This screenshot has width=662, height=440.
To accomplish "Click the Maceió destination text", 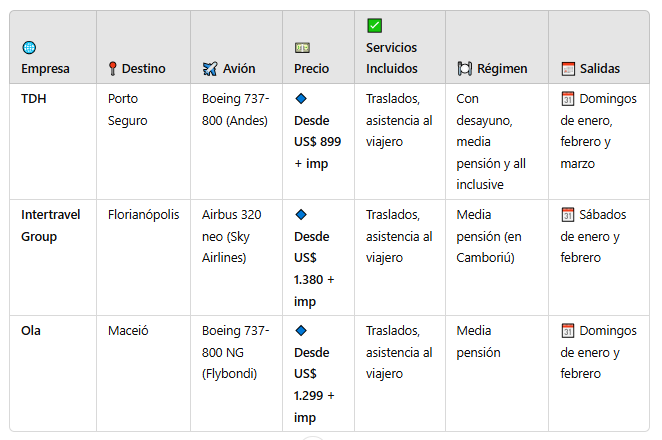I will 128,331.
